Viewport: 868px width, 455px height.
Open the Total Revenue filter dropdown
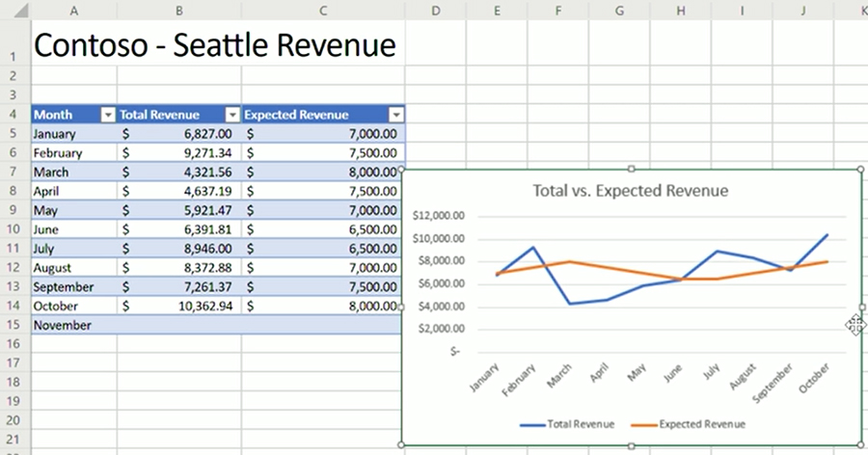click(232, 115)
